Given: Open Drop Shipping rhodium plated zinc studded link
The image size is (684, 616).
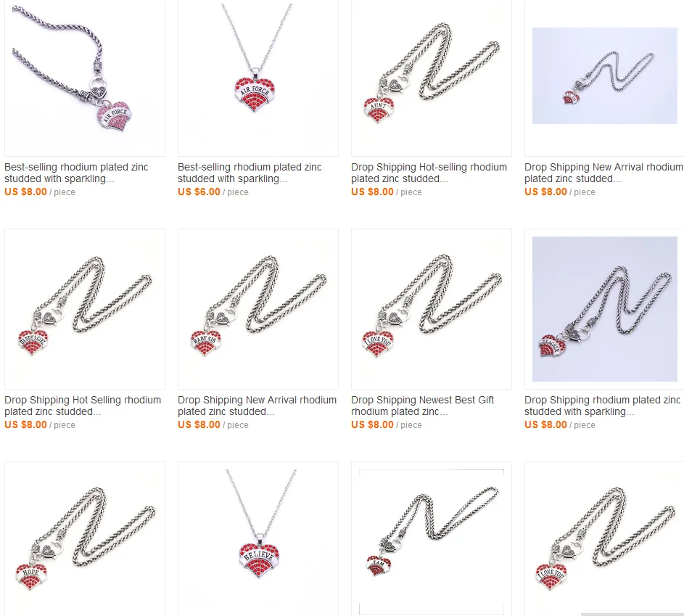Looking at the screenshot, I should (x=603, y=406).
